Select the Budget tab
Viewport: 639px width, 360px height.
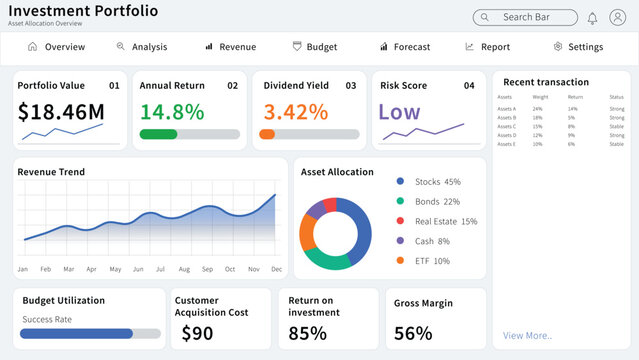(x=315, y=46)
